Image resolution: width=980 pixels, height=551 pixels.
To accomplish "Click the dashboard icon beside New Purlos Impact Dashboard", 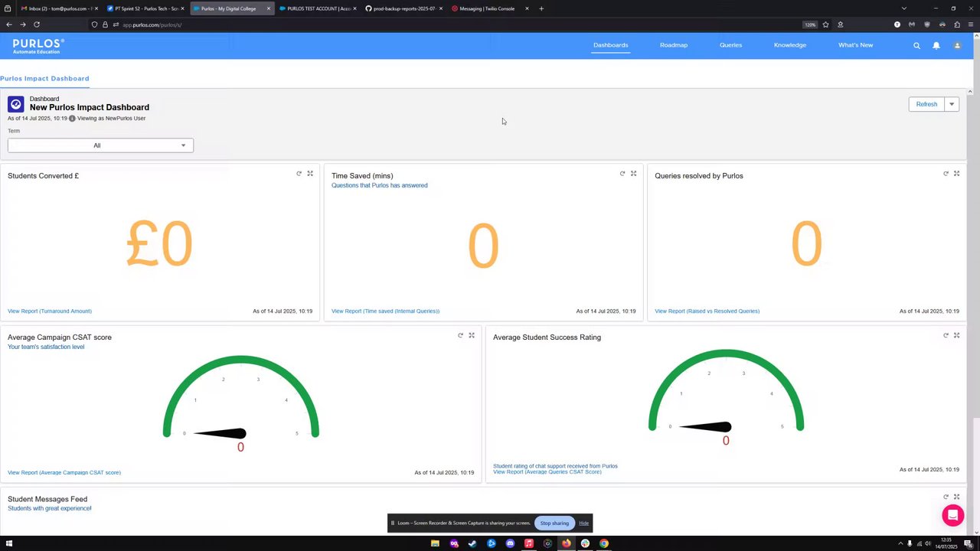I will point(16,104).
